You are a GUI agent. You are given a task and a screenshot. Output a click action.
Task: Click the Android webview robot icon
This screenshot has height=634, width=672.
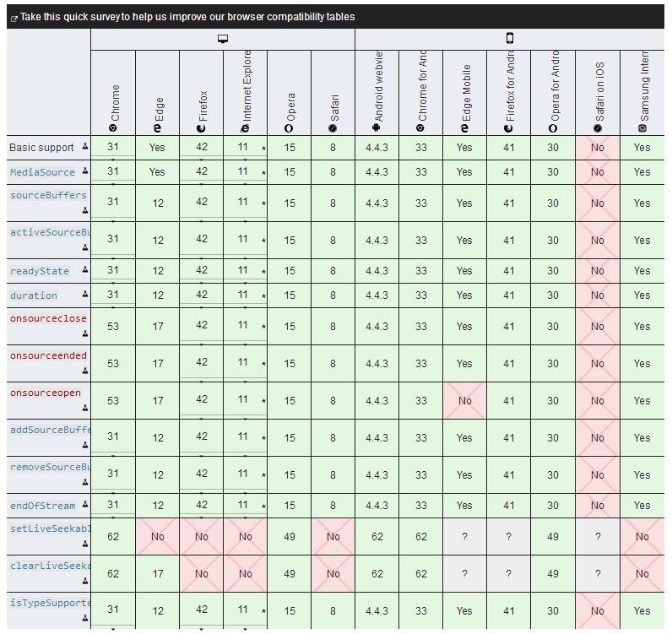coord(377,127)
